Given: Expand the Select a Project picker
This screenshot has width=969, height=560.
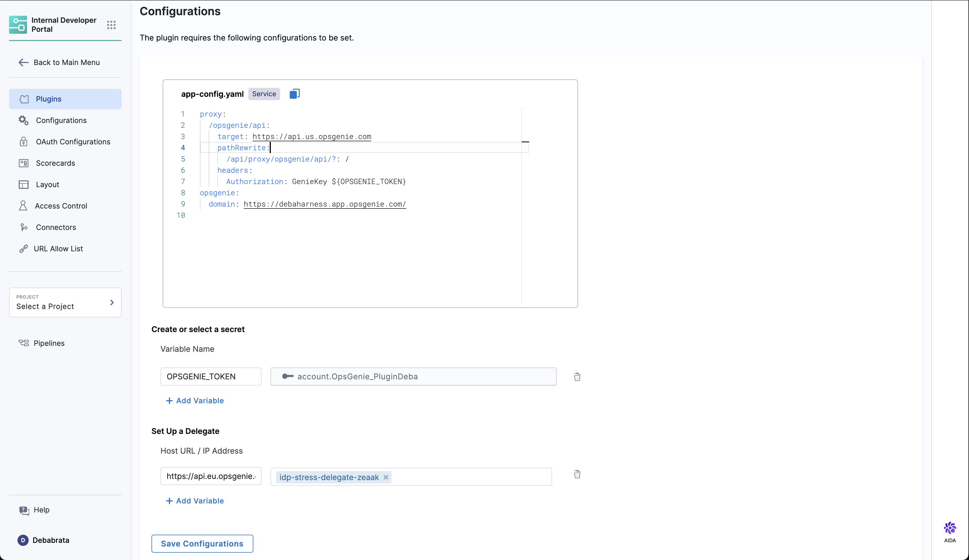Looking at the screenshot, I should (65, 303).
